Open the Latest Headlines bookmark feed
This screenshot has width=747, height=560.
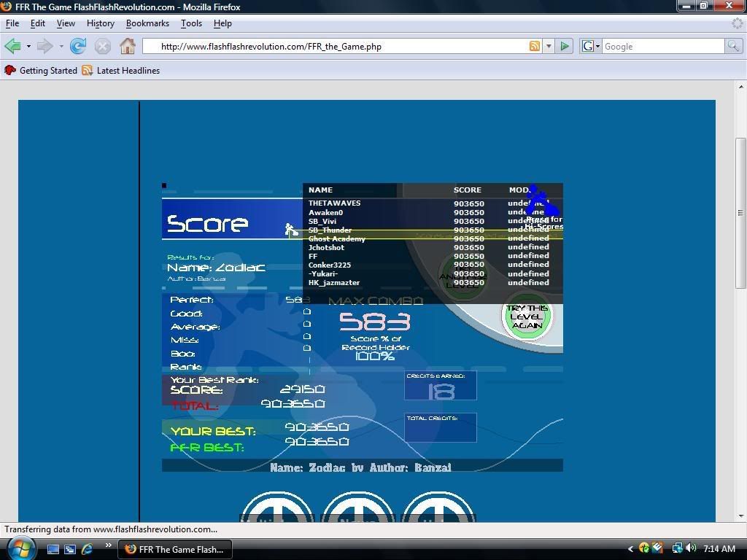121,71
